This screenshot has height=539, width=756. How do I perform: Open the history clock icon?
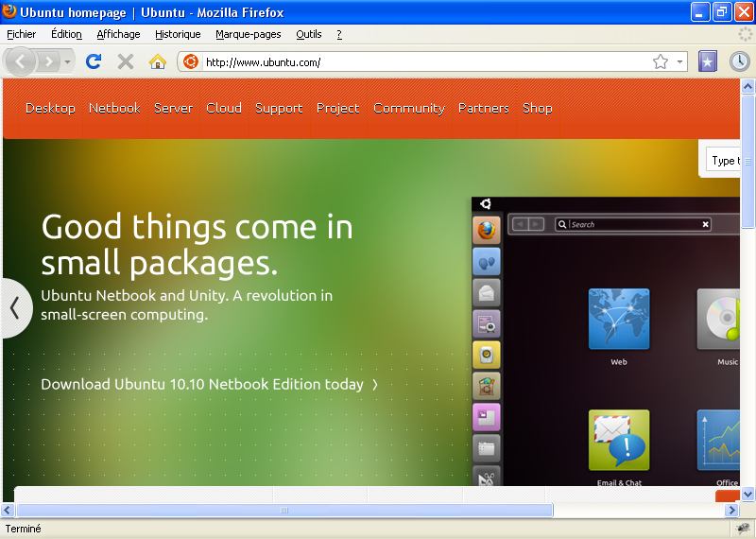click(738, 61)
